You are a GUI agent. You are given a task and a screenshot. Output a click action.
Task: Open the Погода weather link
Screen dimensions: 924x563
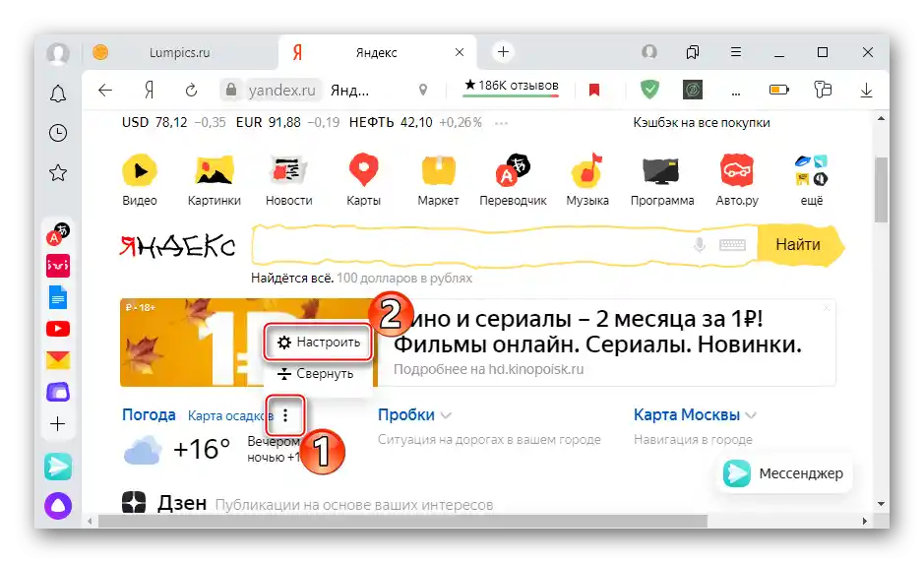(149, 415)
